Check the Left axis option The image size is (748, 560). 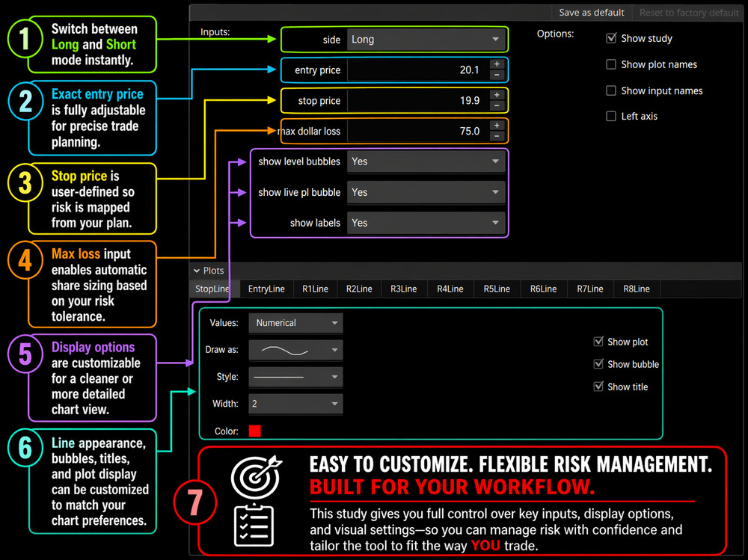point(611,116)
